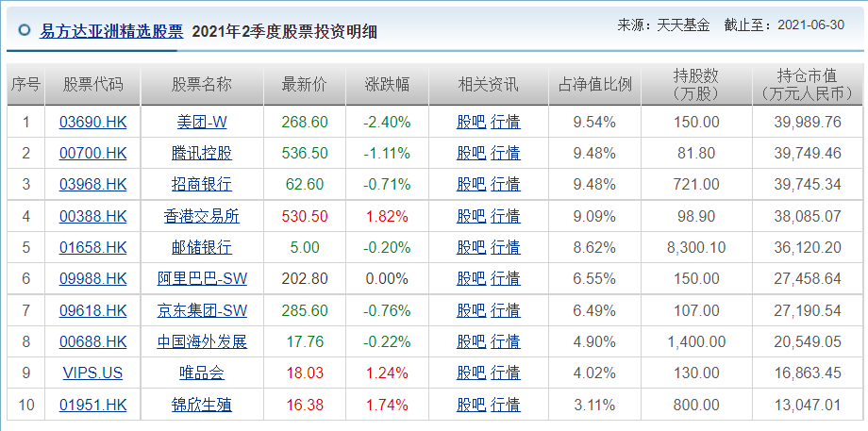Viewport: 868px width, 431px height.
Task: Select the 9.54% net value ratio
Action: 594,122
